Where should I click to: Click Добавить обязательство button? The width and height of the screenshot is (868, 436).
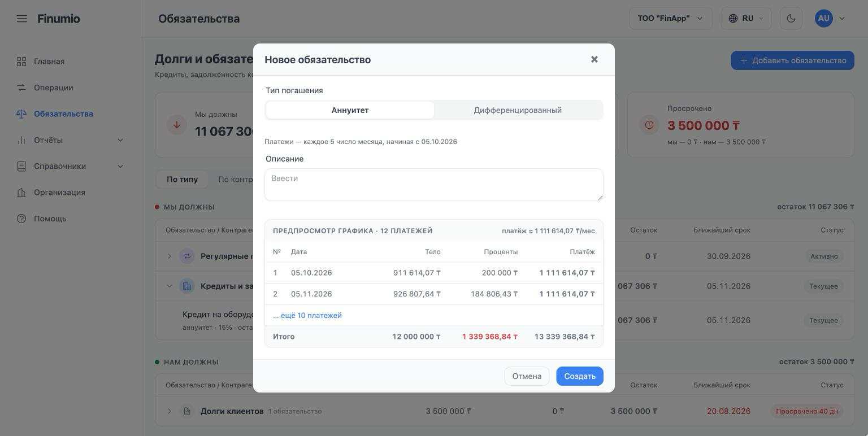(792, 60)
